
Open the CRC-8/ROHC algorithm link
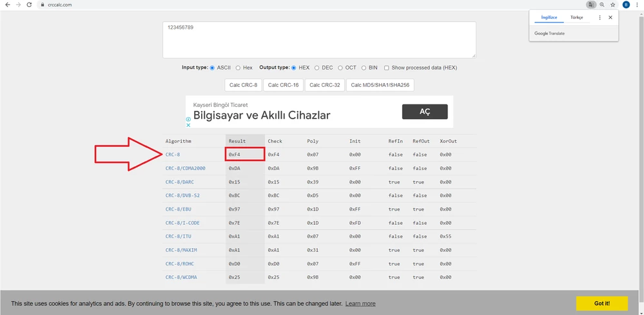click(x=179, y=263)
